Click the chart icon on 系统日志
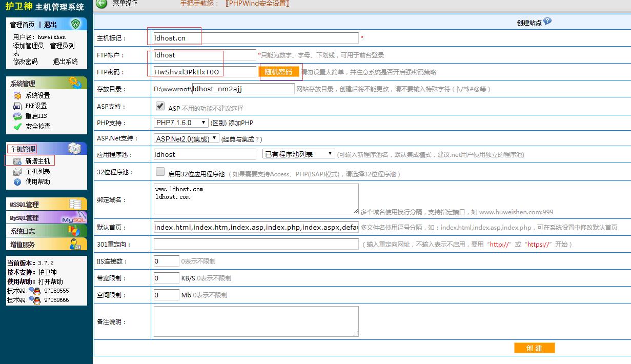Image resolution: width=631 pixels, height=364 pixels. coord(75,231)
